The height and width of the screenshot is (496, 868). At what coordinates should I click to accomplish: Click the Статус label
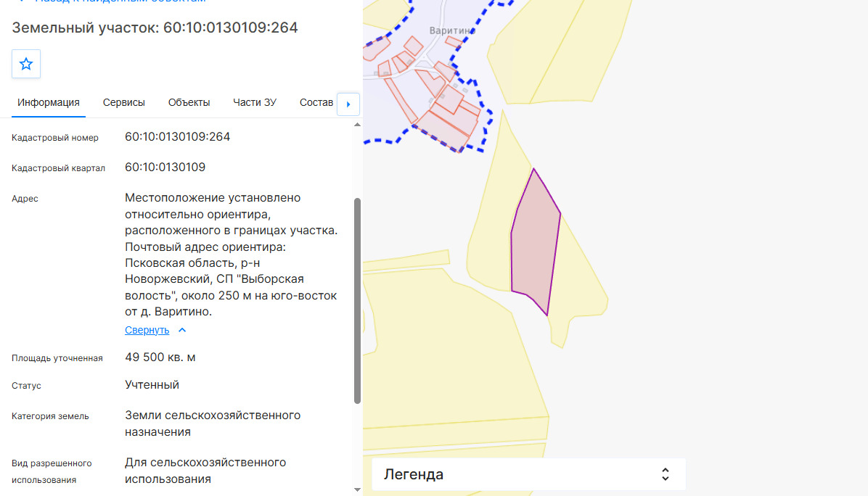click(x=26, y=386)
